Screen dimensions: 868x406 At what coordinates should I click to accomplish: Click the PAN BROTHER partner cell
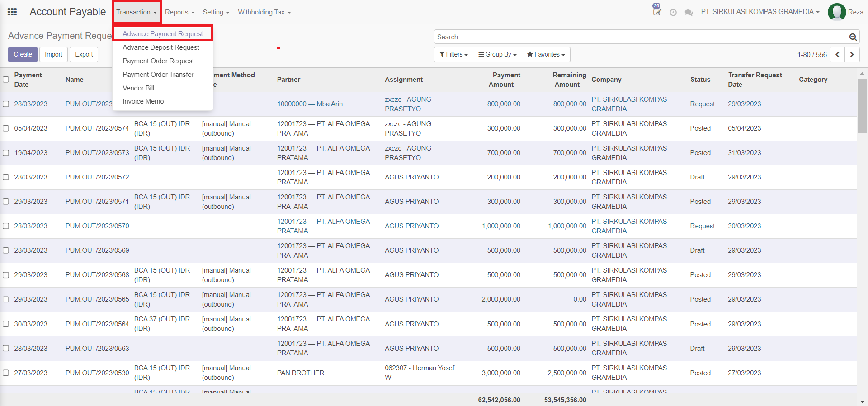[301, 373]
